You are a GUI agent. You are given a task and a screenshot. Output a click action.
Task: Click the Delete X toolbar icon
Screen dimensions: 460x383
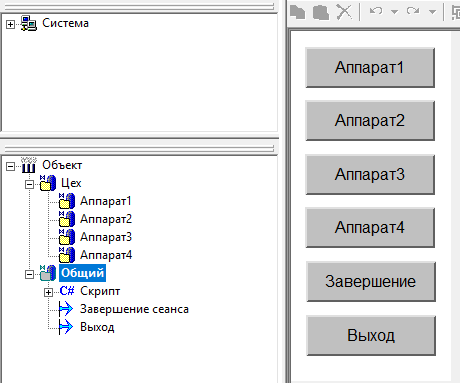(x=344, y=12)
